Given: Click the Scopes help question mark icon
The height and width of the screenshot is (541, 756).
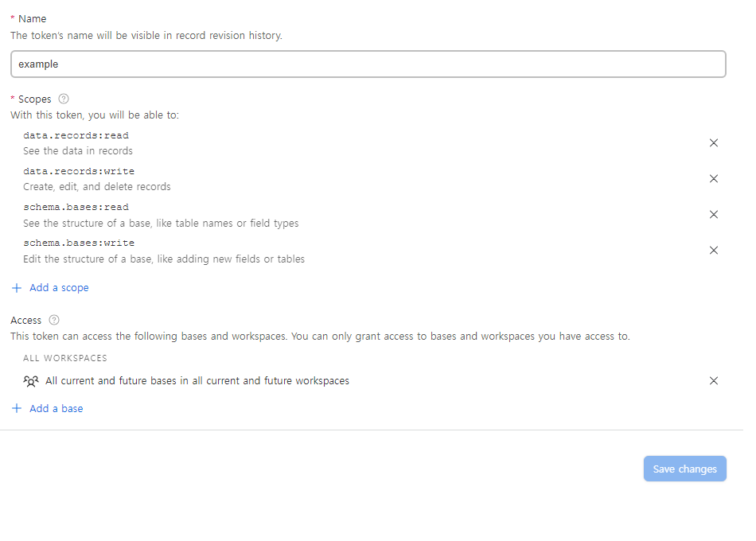Looking at the screenshot, I should click(64, 99).
